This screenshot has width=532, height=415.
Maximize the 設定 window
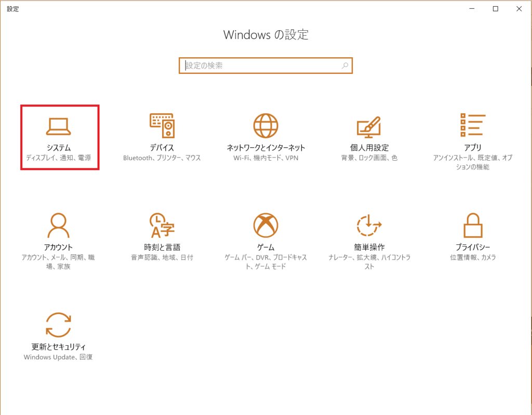pyautogui.click(x=495, y=9)
